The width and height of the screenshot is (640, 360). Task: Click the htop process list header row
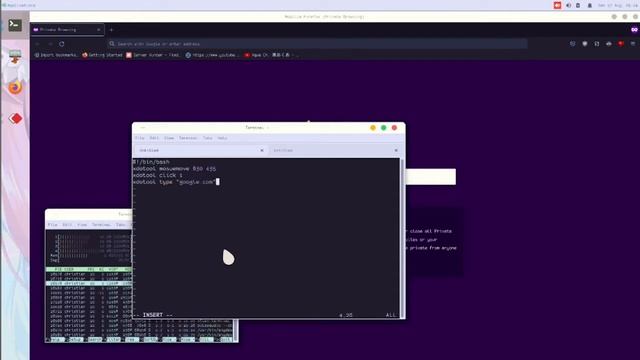[89, 269]
